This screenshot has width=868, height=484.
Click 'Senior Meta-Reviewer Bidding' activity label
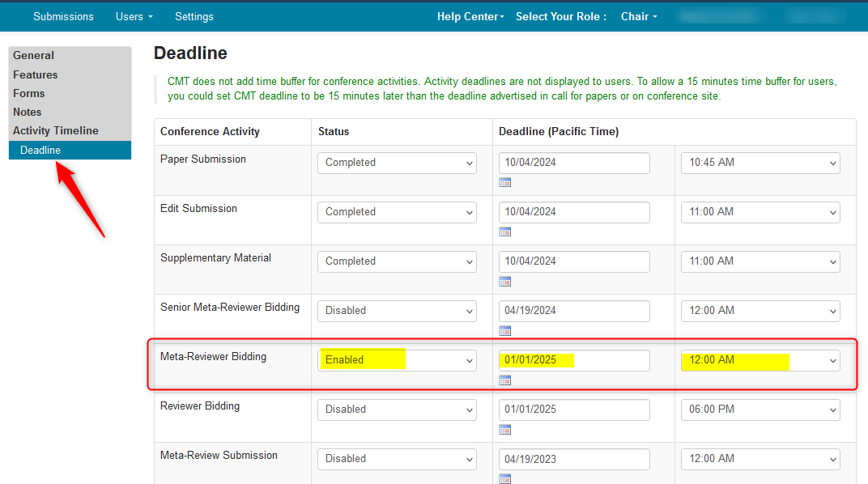[230, 307]
